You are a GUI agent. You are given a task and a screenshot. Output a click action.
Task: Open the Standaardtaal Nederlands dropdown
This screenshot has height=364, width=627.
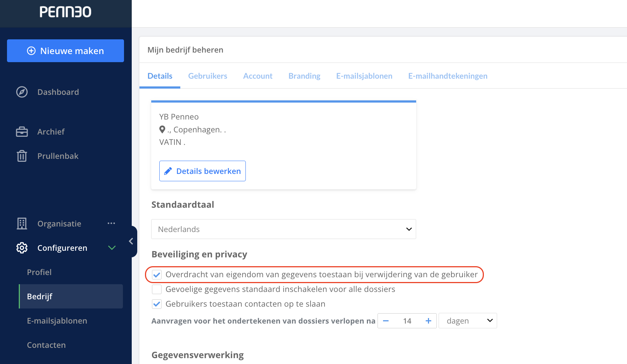click(x=284, y=229)
